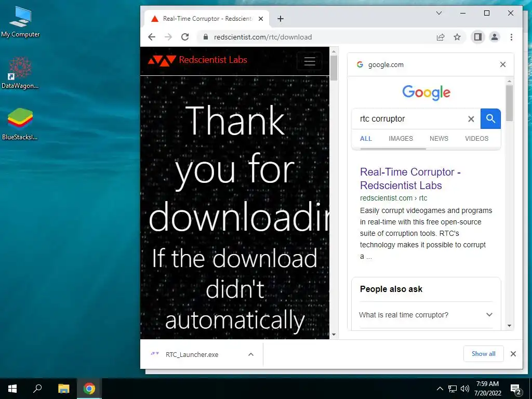Open the downloaded RTC_Launcher.exe file
This screenshot has width=532, height=399.
click(x=192, y=354)
